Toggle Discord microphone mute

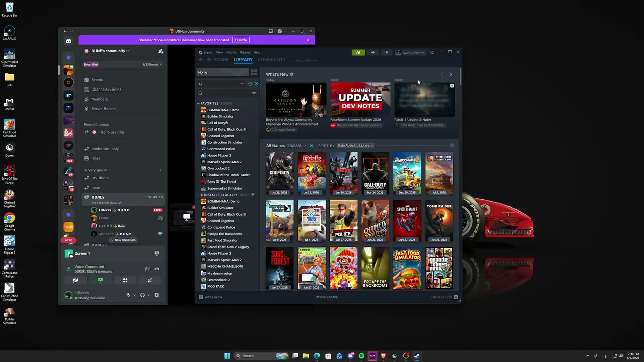point(128,295)
